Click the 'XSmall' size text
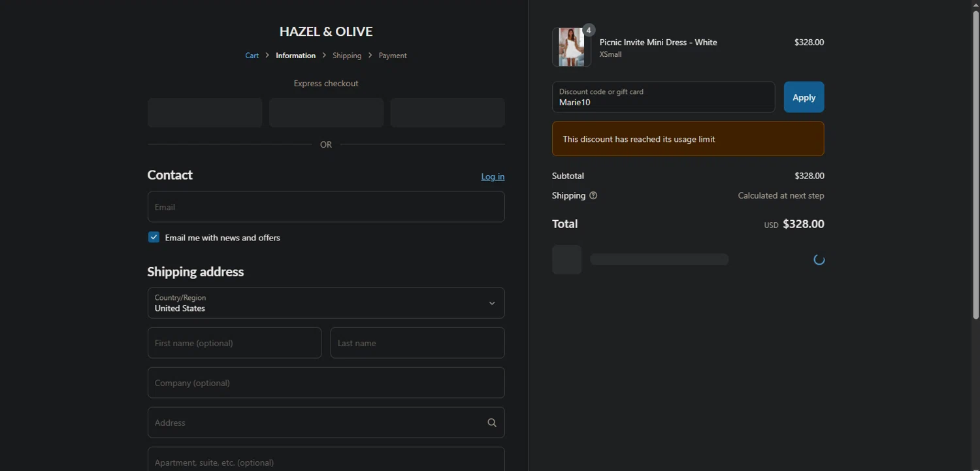The height and width of the screenshot is (471, 980). (610, 54)
